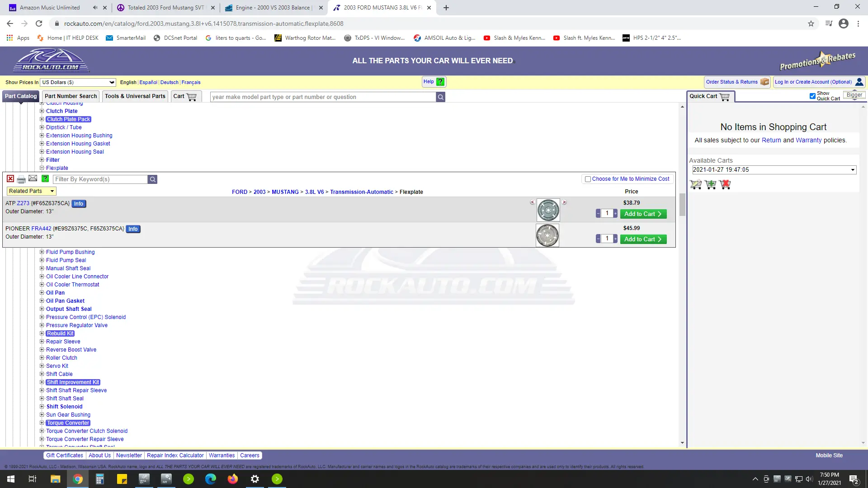Expand the Torque Converter node
The height and width of the screenshot is (488, 868).
(x=42, y=423)
